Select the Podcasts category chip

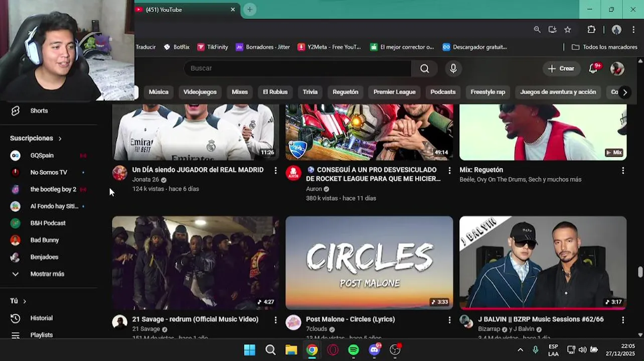tap(443, 92)
